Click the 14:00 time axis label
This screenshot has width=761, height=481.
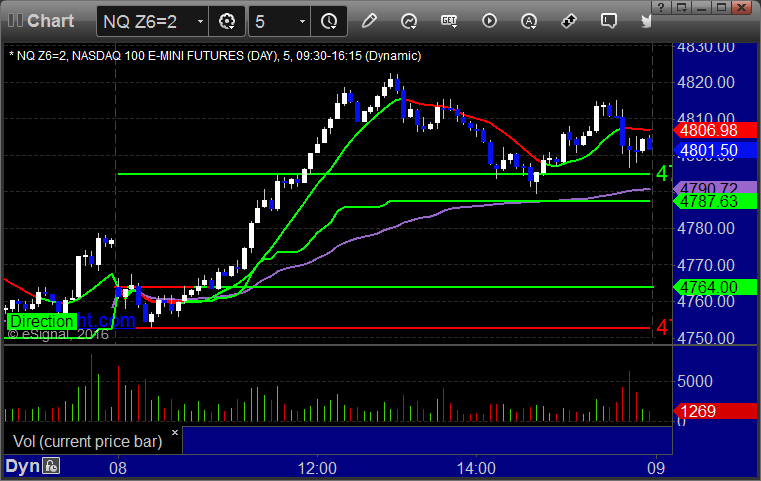point(476,468)
